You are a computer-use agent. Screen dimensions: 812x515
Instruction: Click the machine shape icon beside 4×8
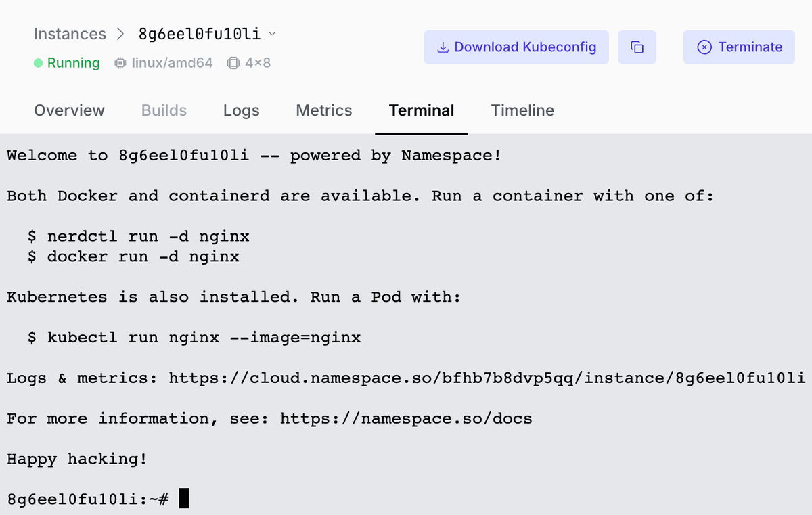[233, 63]
